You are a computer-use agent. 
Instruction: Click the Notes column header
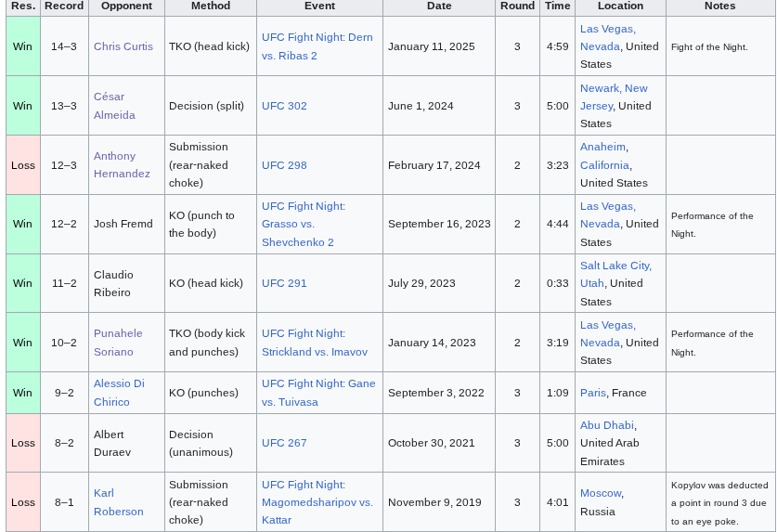tap(720, 6)
